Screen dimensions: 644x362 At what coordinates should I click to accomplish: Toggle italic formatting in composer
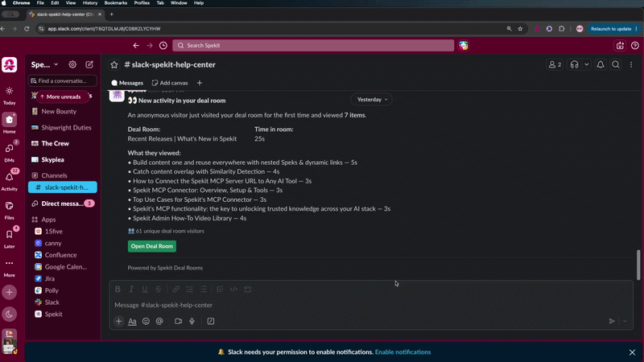point(131,289)
